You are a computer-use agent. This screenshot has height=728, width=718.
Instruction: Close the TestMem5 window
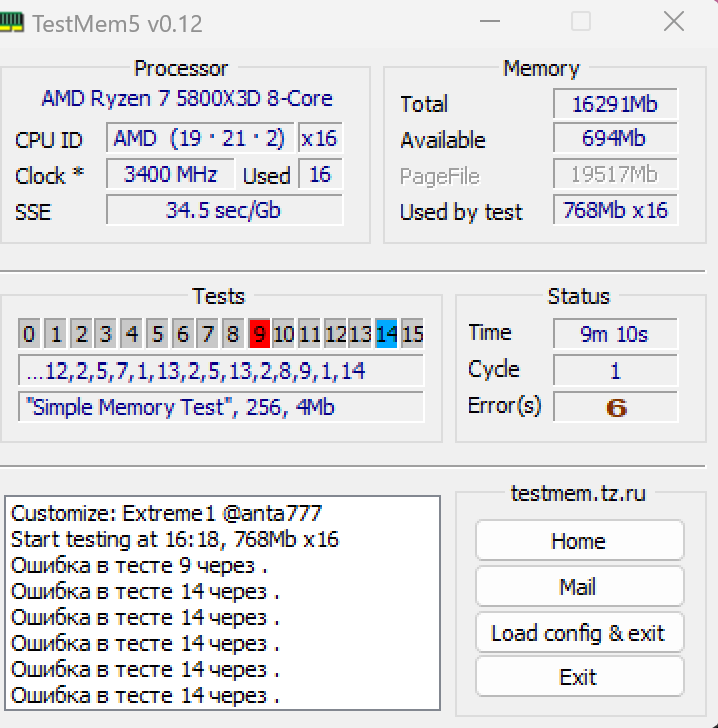(673, 21)
